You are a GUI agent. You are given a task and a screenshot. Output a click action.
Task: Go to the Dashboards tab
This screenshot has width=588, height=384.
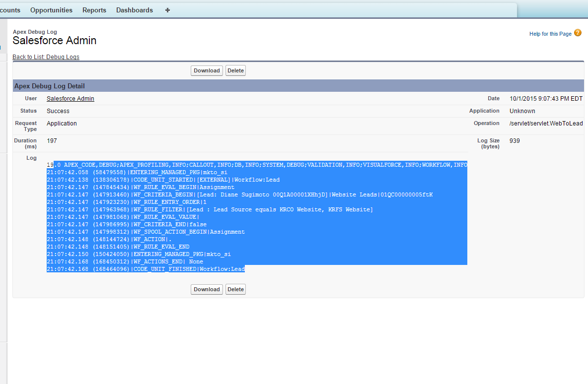(135, 10)
